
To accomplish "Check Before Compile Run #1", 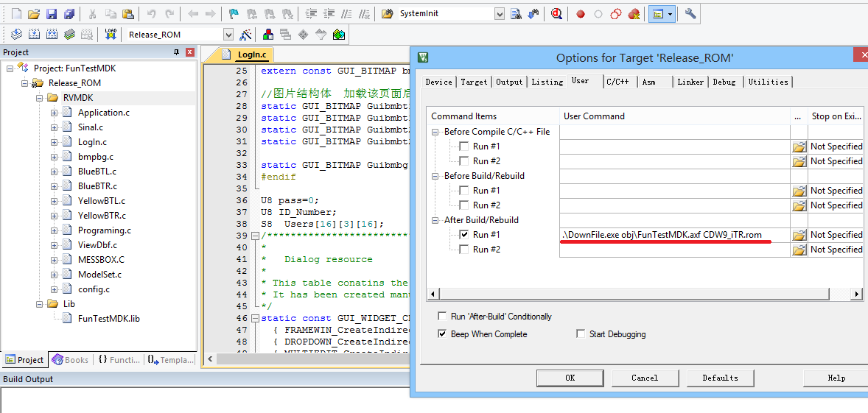I will coord(463,146).
